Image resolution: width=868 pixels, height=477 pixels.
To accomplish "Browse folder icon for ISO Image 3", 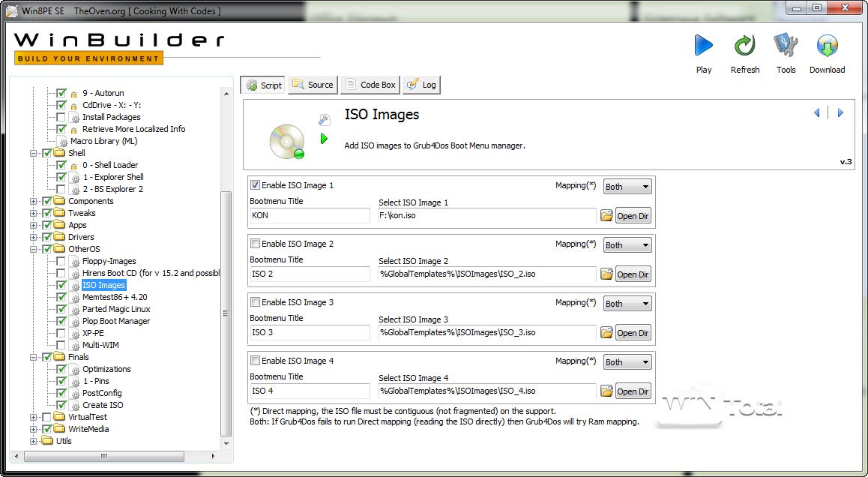I will 606,332.
